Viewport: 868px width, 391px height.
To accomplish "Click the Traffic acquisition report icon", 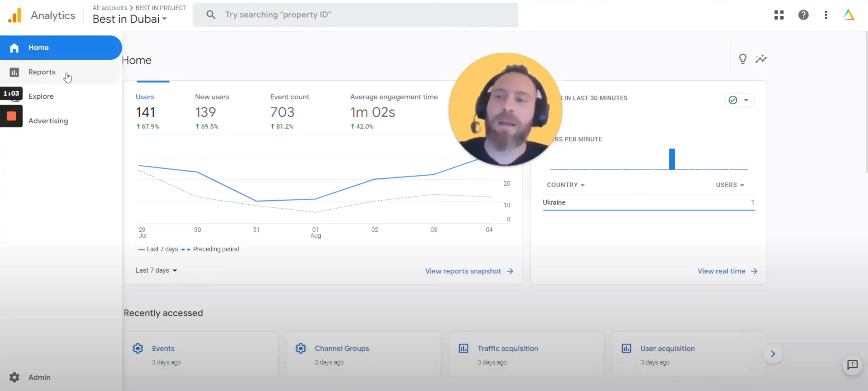I will [x=464, y=348].
